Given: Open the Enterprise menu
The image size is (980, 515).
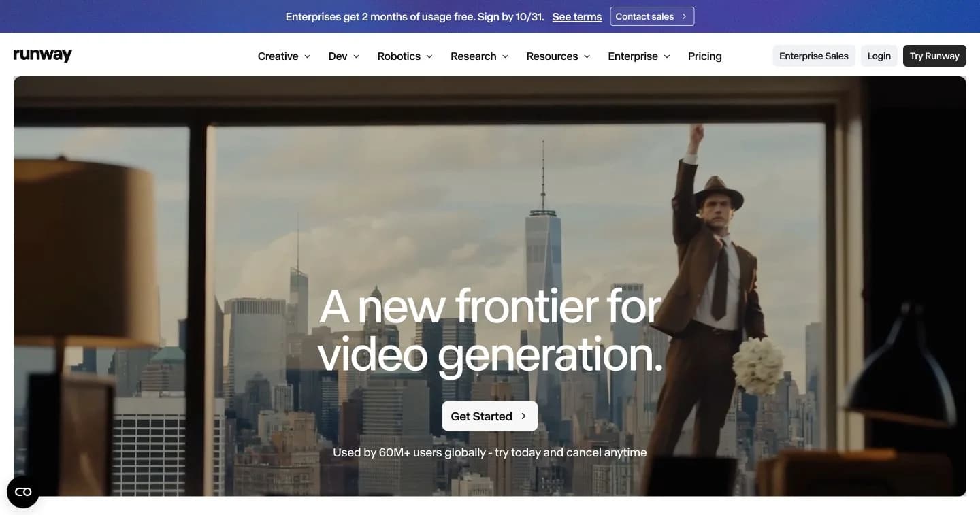Looking at the screenshot, I should (x=639, y=56).
